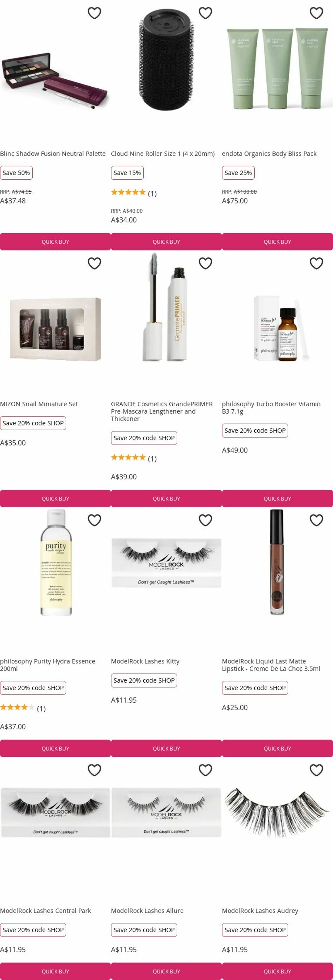This screenshot has height=980, width=333.
Task: Add ModelRock Lashes Audrey to favorites
Action: click(316, 770)
